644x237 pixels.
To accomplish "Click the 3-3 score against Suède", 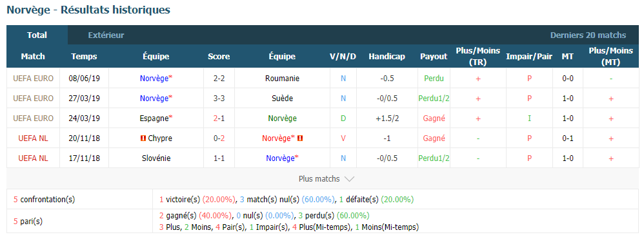I will pos(219,99).
